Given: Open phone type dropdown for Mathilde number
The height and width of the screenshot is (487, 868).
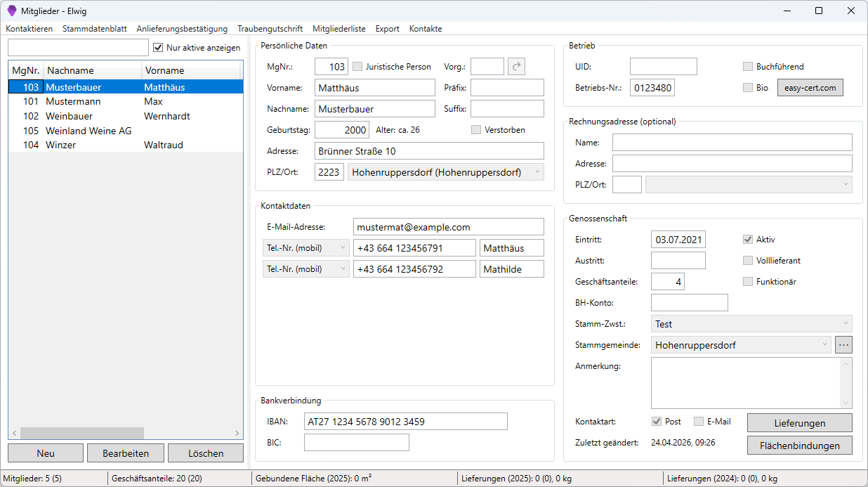Looking at the screenshot, I should point(306,269).
